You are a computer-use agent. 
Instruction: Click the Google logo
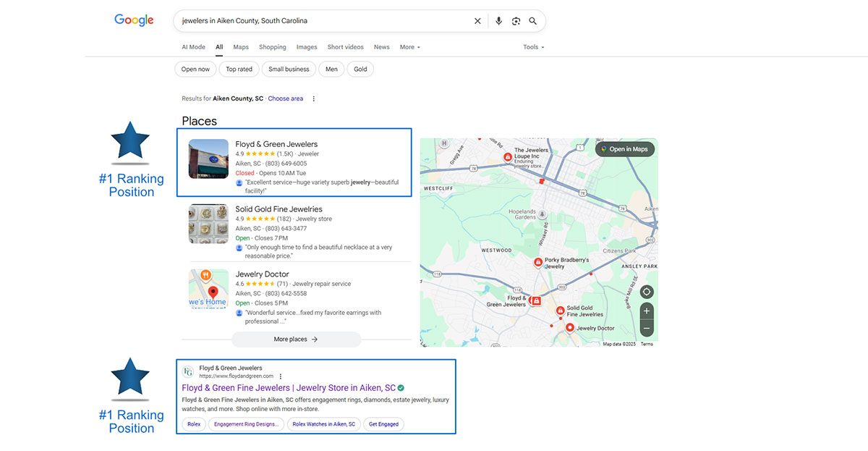[134, 20]
